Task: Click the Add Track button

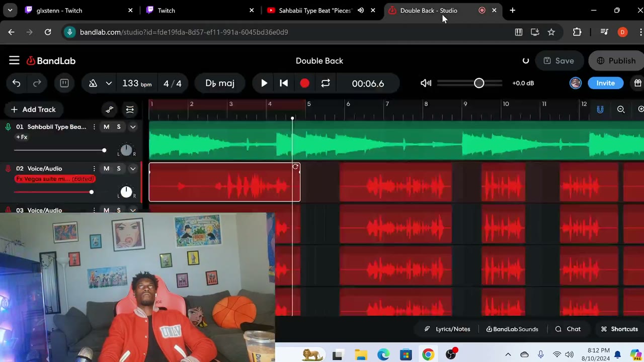Action: point(33,110)
